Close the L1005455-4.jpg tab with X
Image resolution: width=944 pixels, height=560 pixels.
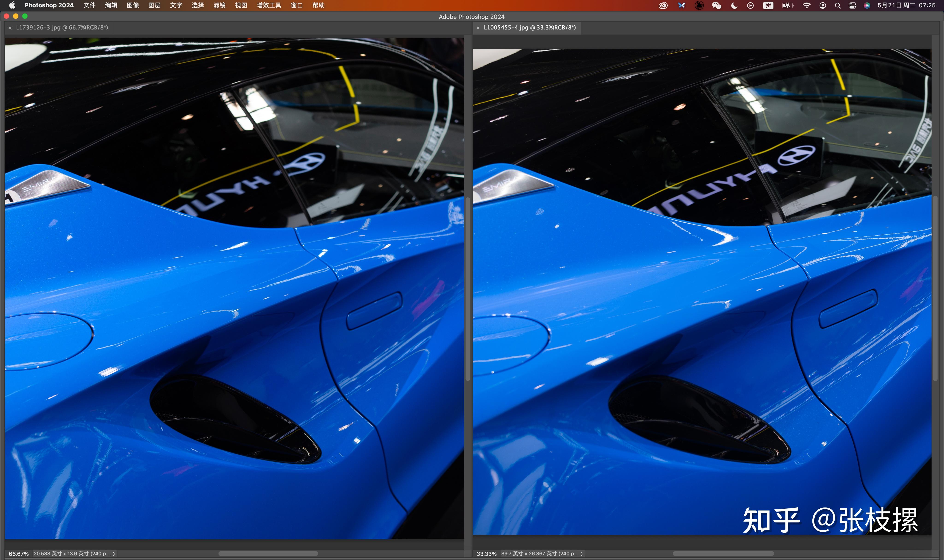pyautogui.click(x=478, y=28)
